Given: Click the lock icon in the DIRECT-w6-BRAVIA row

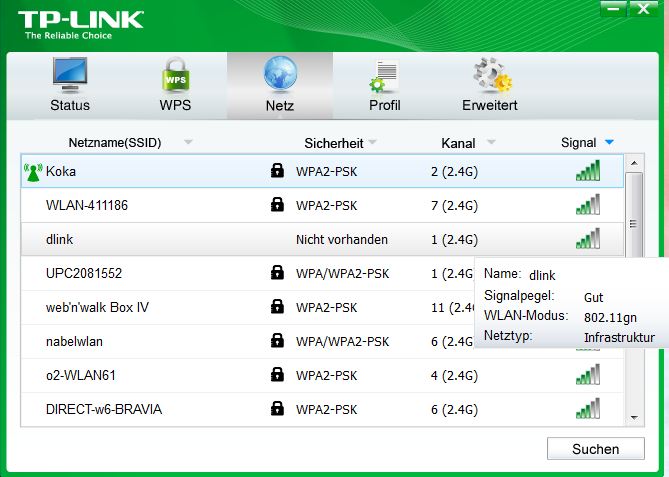Looking at the screenshot, I should click(277, 409).
